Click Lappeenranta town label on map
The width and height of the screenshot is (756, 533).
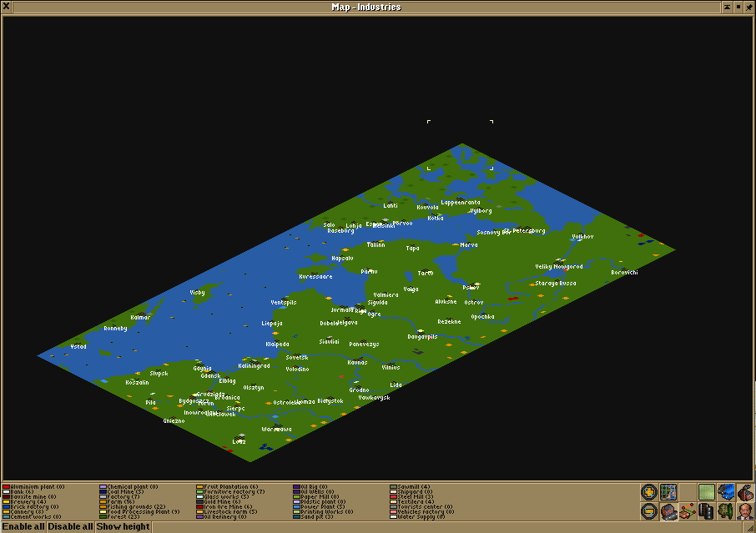click(x=461, y=203)
